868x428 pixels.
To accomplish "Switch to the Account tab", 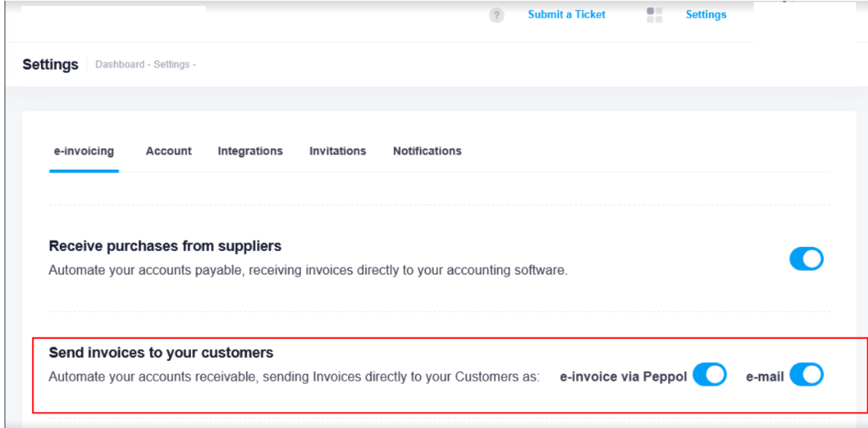I will [169, 151].
